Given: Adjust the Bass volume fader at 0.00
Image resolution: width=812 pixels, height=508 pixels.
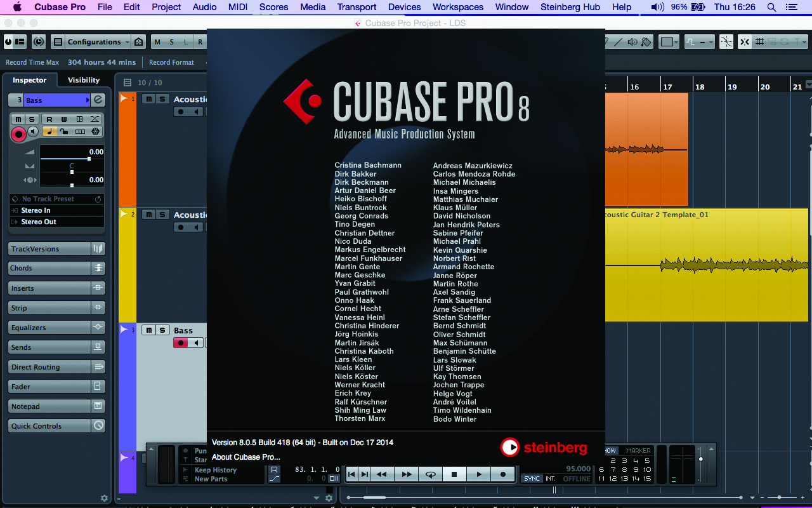Looking at the screenshot, I should 89,158.
